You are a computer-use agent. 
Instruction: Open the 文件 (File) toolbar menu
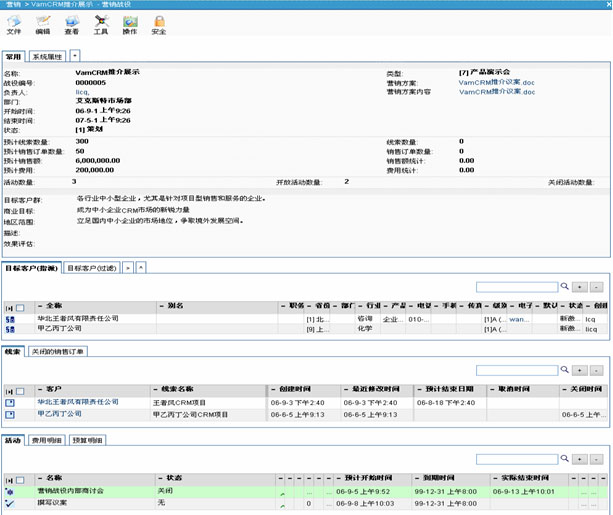[14, 24]
